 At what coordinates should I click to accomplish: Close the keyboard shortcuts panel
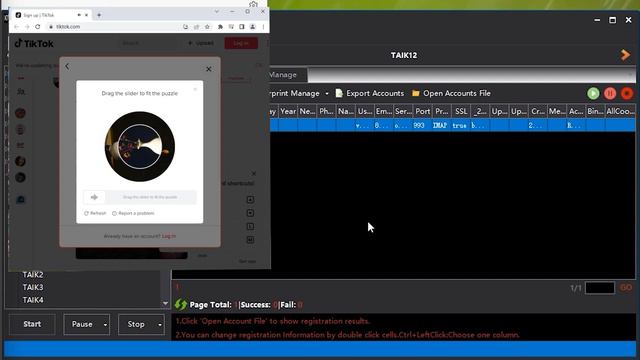click(254, 173)
